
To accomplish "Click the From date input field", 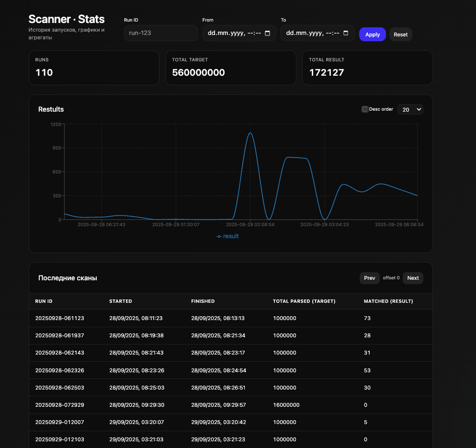I will coord(239,33).
